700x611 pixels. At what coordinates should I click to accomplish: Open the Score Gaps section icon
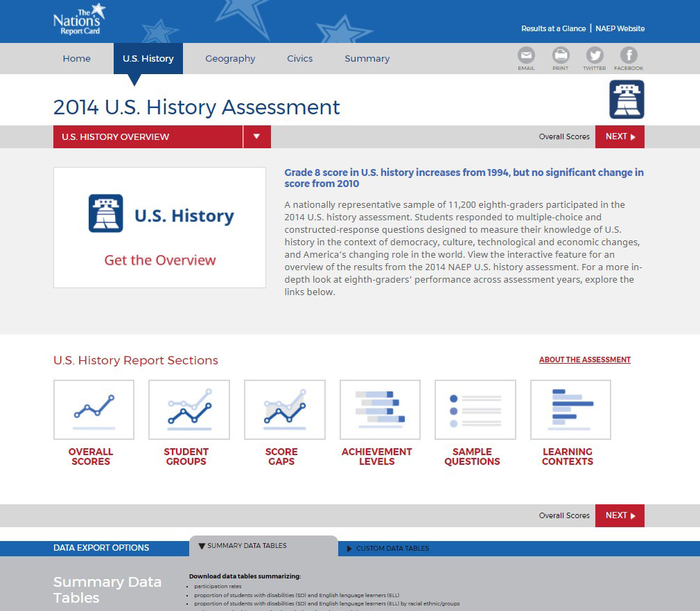coord(284,409)
